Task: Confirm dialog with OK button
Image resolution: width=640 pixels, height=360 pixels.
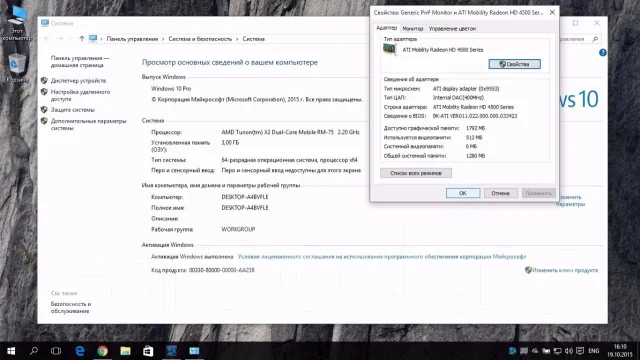Action: (463, 193)
